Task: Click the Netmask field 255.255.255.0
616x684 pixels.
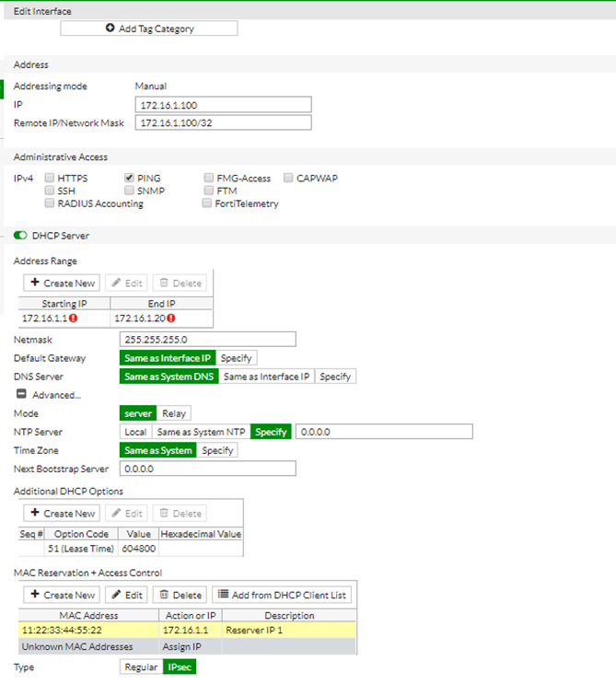Action: [x=208, y=339]
